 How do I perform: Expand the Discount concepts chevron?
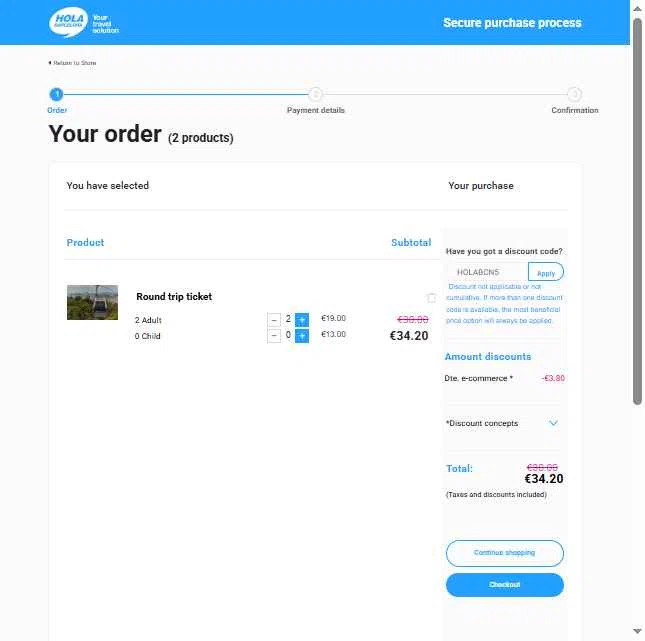tap(553, 423)
